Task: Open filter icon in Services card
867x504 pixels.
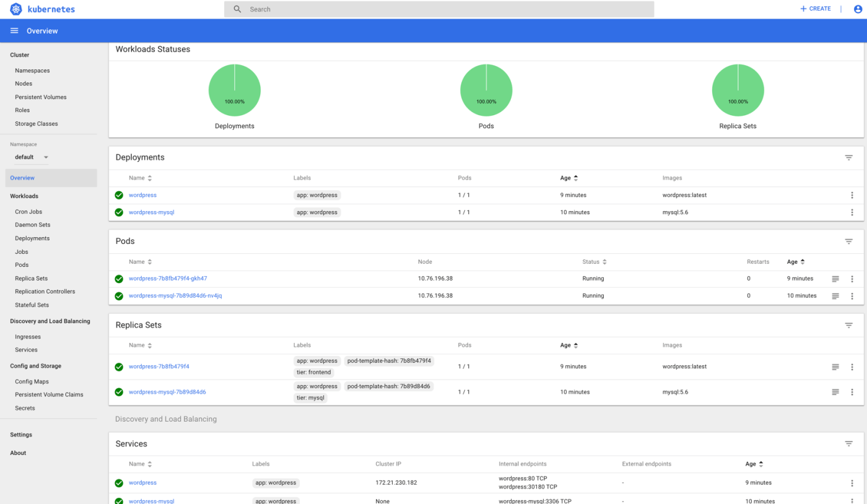Action: [848, 444]
